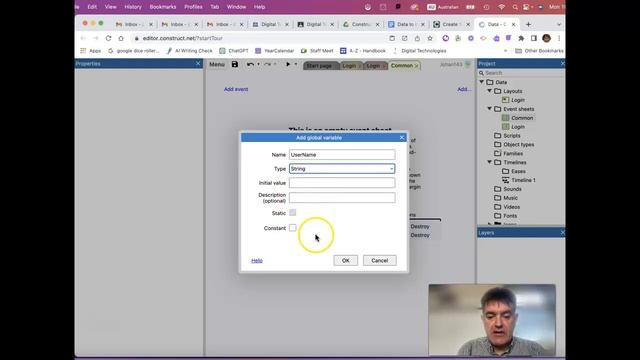The width and height of the screenshot is (640, 360).
Task: Open the Profiles menu in the menu bar
Action: coord(193,7)
